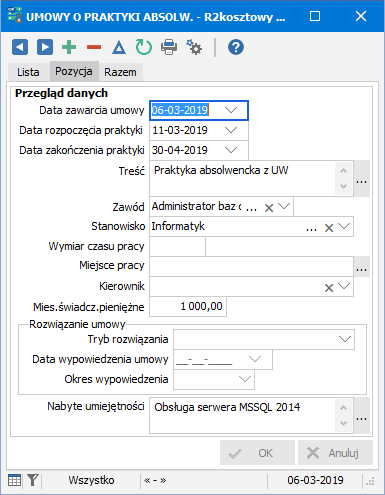Expand Tryb rozwiązania dropdown

pyautogui.click(x=345, y=339)
